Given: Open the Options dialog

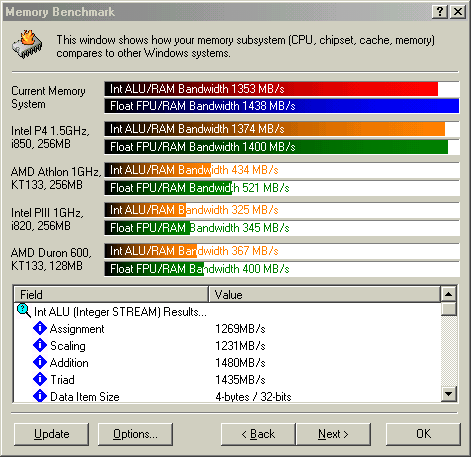Looking at the screenshot, I should [x=135, y=434].
